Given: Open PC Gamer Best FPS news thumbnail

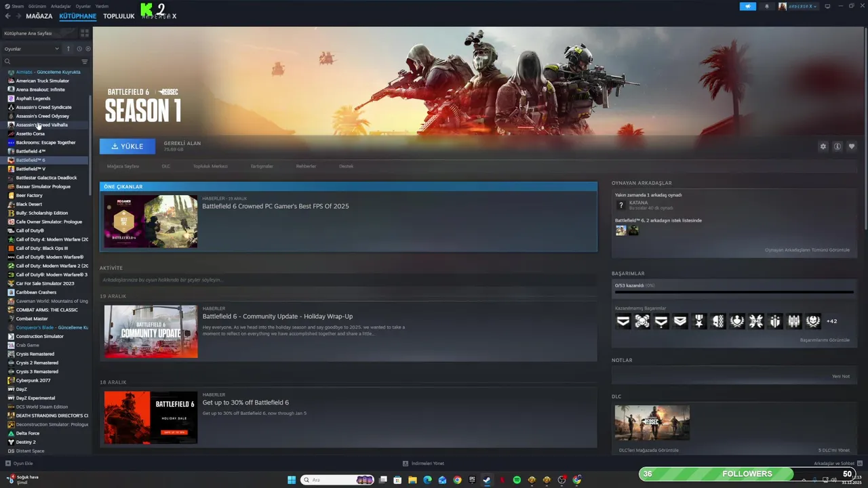Looking at the screenshot, I should click(x=151, y=221).
